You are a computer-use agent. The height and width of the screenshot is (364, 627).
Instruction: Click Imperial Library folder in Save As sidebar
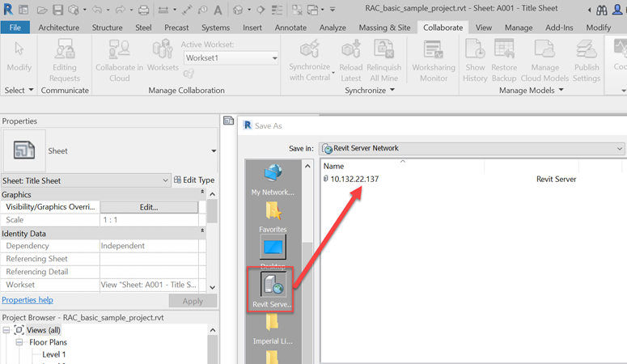[273, 328]
